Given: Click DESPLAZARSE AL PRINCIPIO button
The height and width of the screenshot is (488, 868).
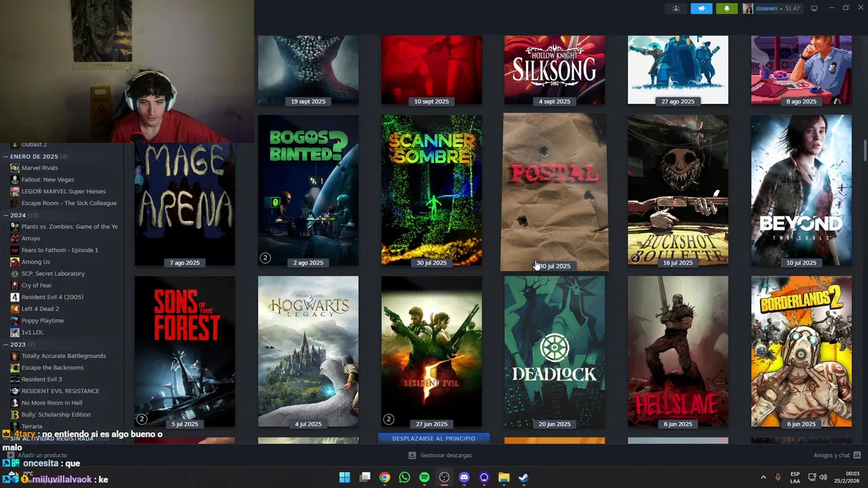Looking at the screenshot, I should (x=433, y=439).
